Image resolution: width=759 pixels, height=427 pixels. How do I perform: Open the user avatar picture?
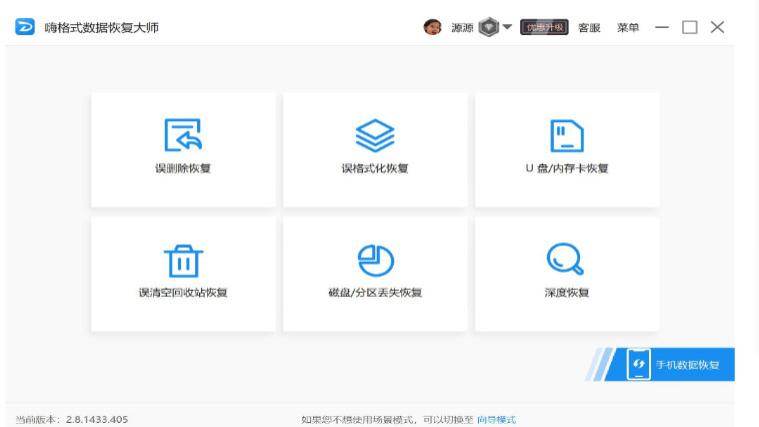[x=432, y=27]
